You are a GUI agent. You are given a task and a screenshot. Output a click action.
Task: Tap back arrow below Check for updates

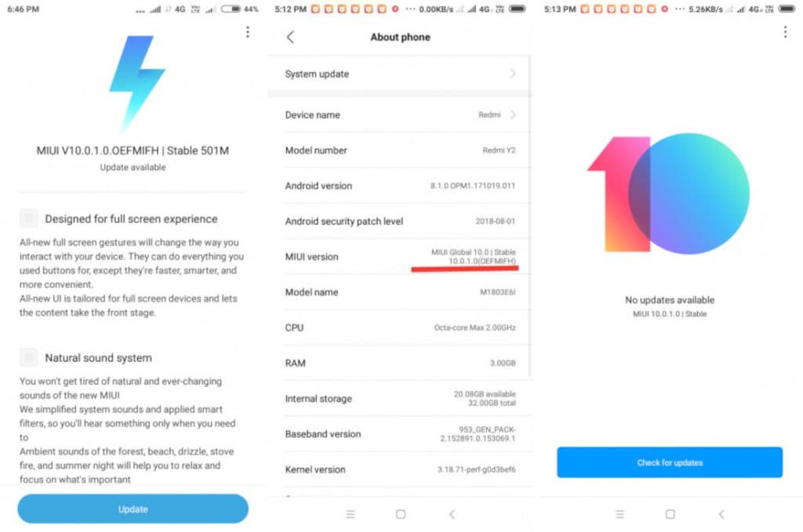(721, 514)
